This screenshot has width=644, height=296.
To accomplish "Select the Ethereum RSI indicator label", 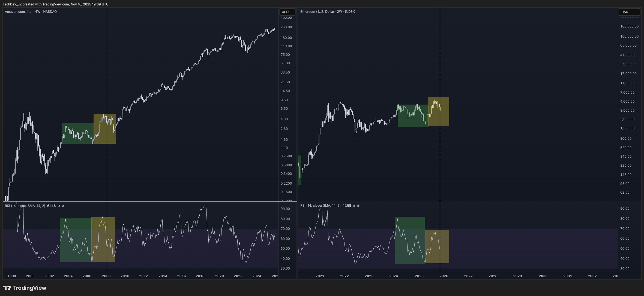I will [320, 206].
